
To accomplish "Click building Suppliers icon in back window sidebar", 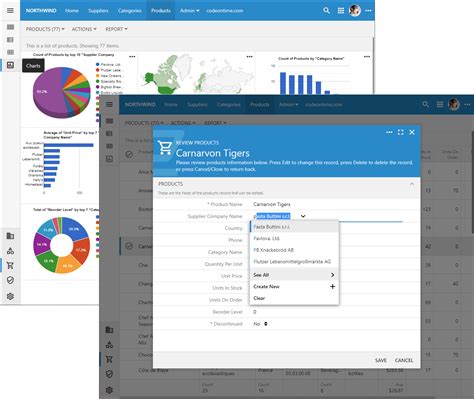I will coord(10,236).
